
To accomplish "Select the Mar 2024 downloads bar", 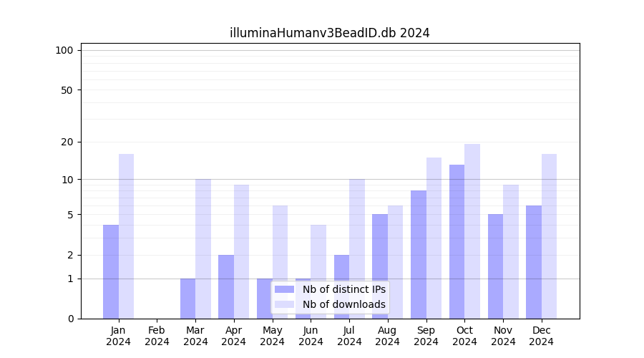I will pos(203,248).
